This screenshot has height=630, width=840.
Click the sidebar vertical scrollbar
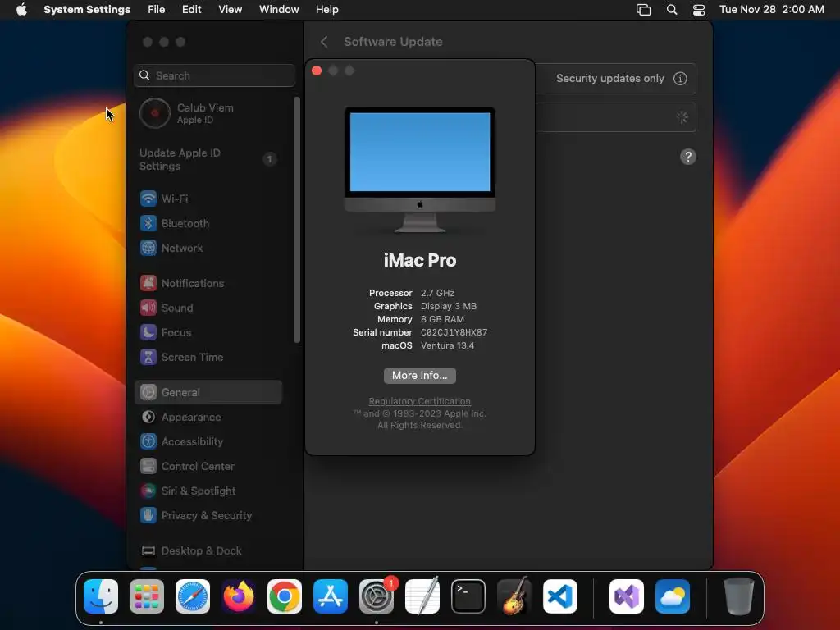pyautogui.click(x=296, y=220)
